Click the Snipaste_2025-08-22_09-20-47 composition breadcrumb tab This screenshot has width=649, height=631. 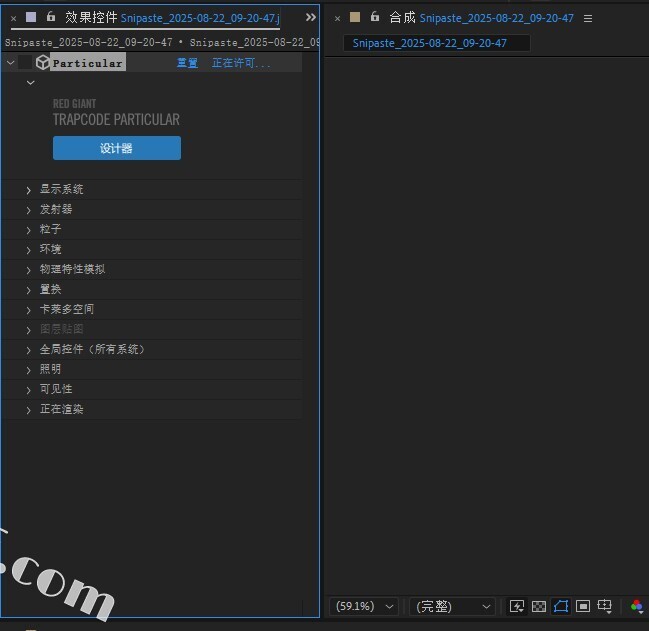pyautogui.click(x=437, y=43)
